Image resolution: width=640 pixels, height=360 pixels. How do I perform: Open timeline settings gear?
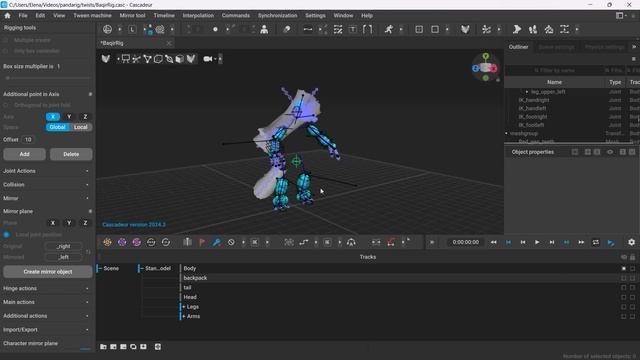[x=631, y=242]
